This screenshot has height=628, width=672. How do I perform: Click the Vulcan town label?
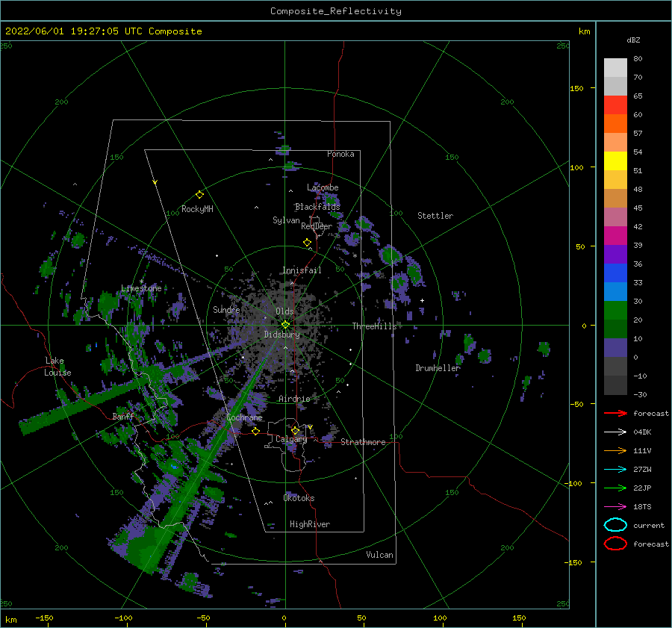(379, 555)
